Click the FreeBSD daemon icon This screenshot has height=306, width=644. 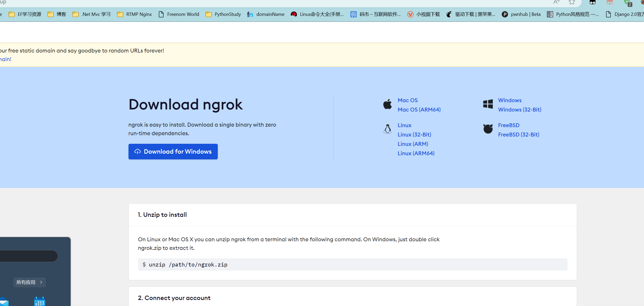pyautogui.click(x=488, y=129)
